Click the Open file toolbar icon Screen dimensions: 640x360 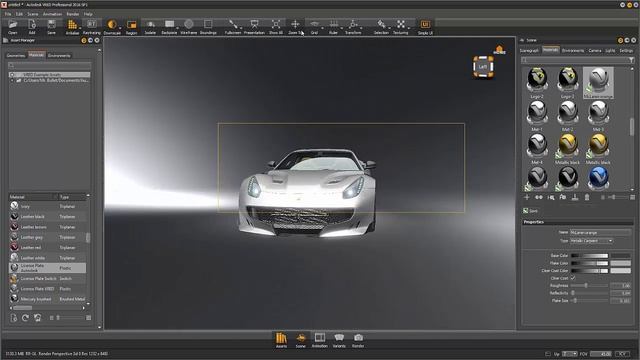[13, 24]
